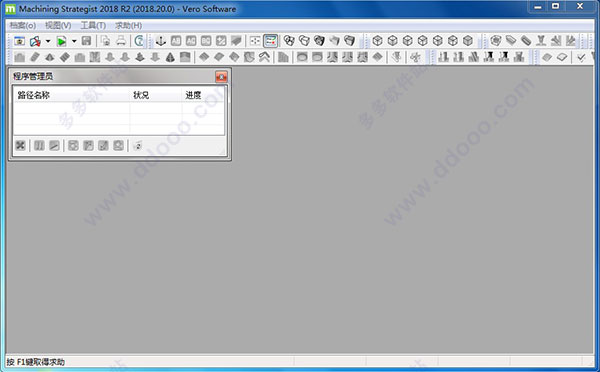
Task: Expand the dropdown arrow beside the open file icon
Action: coord(48,41)
